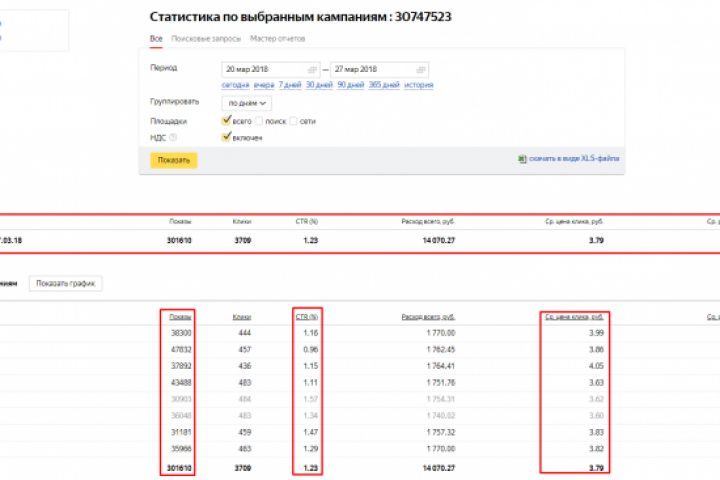Open the 'по дням' grouping dropdown
Image resolution: width=720 pixels, height=480 pixels.
point(247,103)
